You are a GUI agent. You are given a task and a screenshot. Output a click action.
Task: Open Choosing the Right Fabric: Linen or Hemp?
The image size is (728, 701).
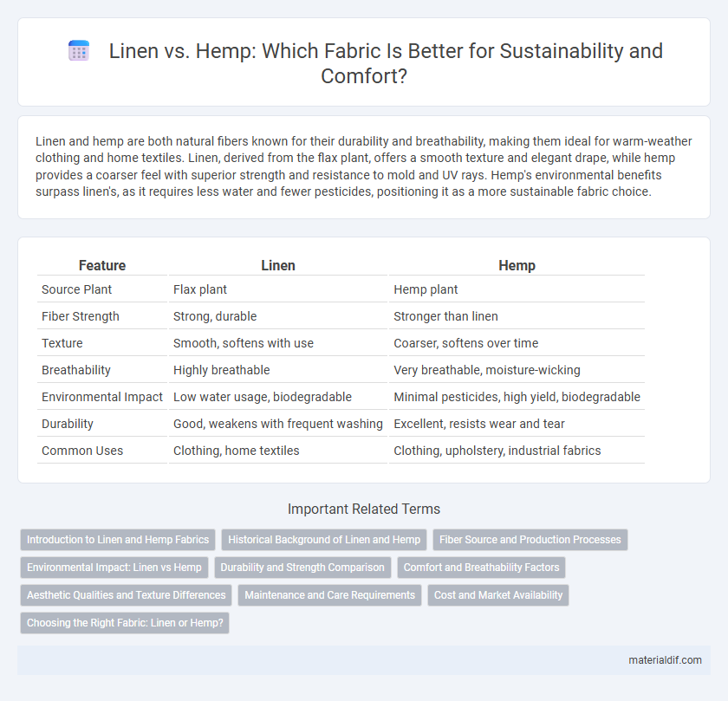[125, 622]
